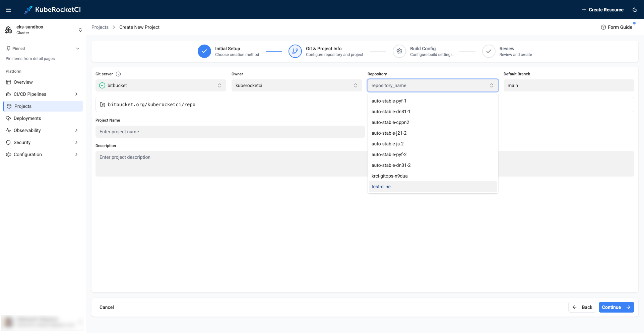The height and width of the screenshot is (333, 644).
Task: Open the eks-sandbox cluster switcher
Action: tap(43, 30)
